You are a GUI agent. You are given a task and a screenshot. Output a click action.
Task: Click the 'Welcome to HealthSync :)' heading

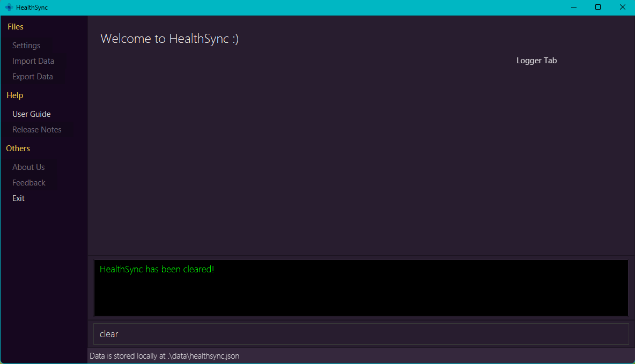(169, 39)
